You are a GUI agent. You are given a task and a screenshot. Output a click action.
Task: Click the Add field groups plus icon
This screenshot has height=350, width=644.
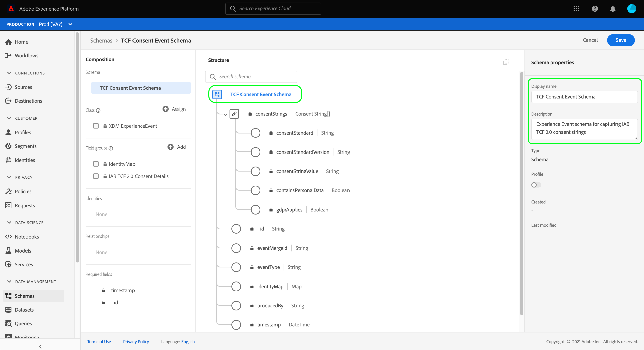click(170, 147)
